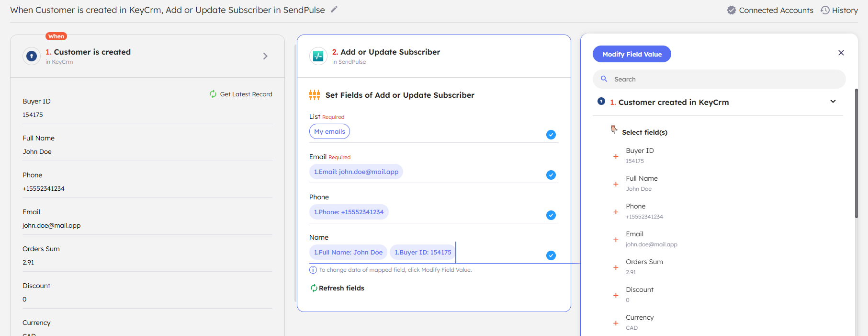The image size is (868, 336).
Task: Click the Name input area after chips
Action: 500,252
